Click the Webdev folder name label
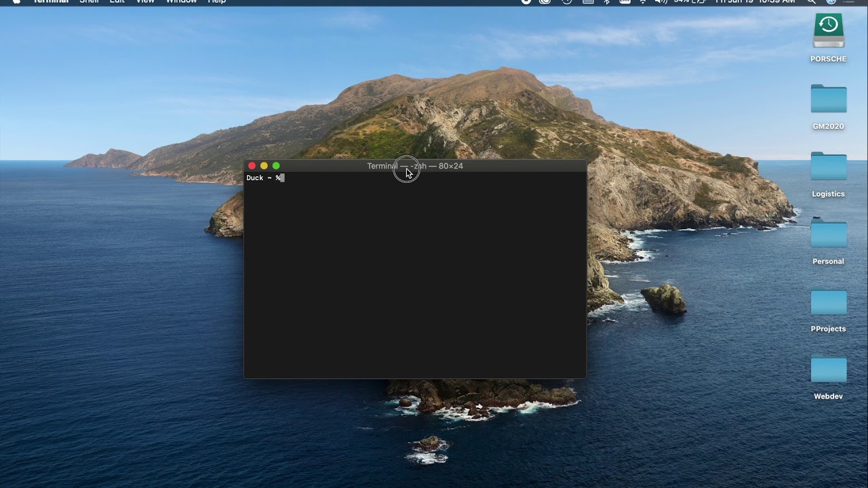 [x=828, y=396]
